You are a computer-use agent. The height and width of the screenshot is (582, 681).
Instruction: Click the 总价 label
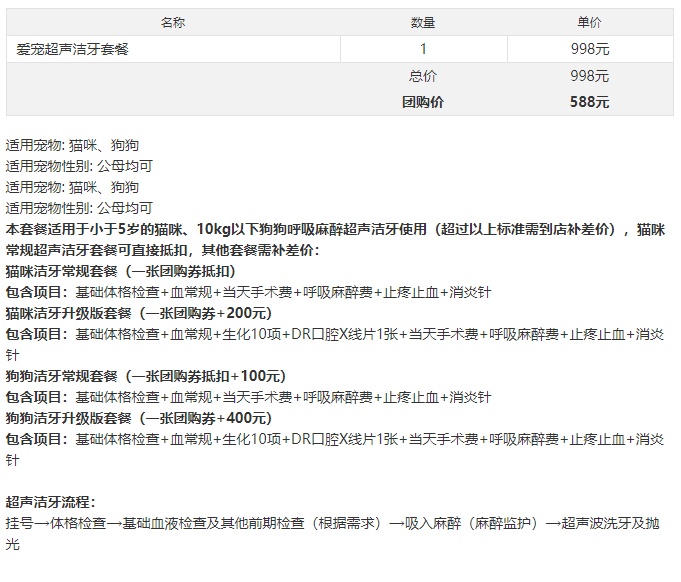click(423, 76)
